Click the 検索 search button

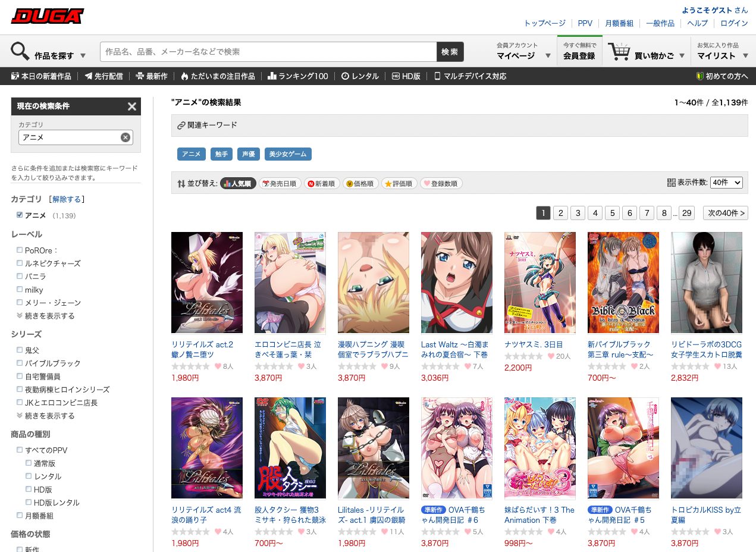click(450, 52)
